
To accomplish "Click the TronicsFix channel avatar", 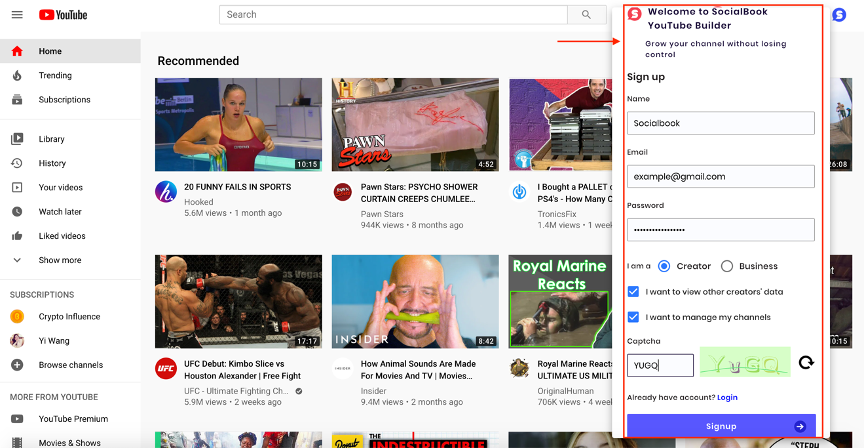I will coord(520,192).
